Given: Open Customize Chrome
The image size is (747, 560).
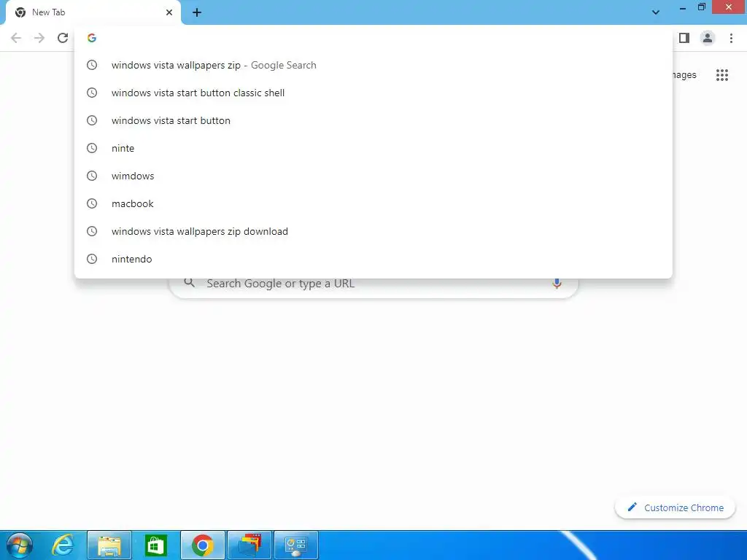Looking at the screenshot, I should (x=675, y=507).
